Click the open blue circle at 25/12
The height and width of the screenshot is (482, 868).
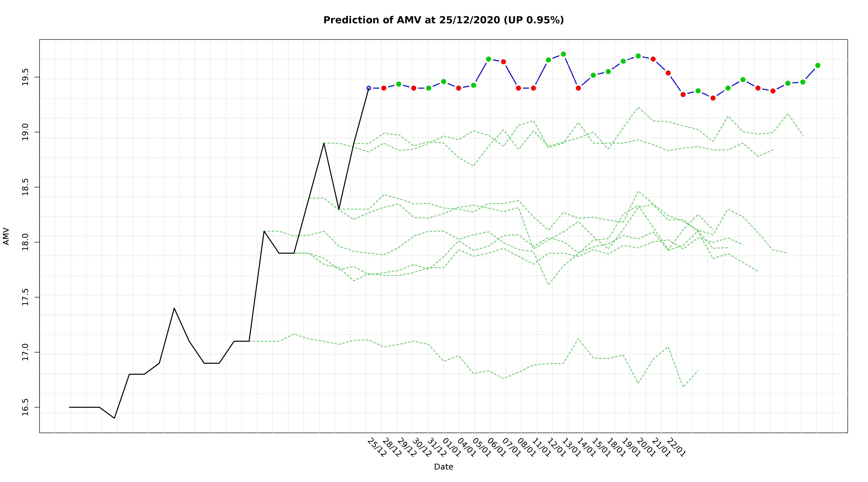click(369, 88)
